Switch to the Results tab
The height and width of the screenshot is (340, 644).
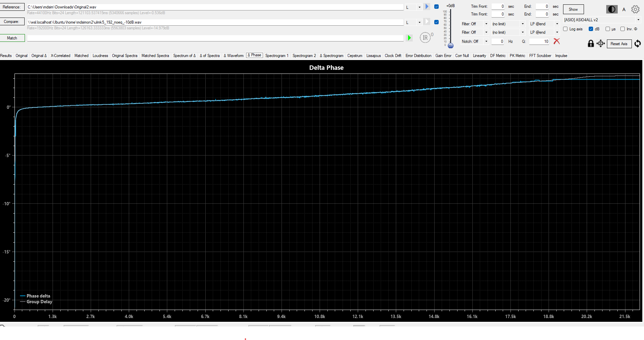coord(6,56)
